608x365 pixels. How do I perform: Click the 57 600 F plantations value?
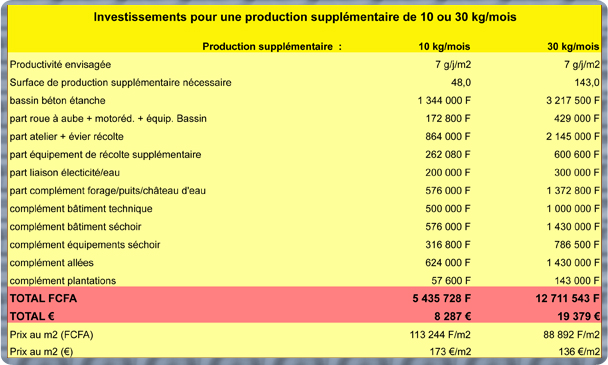pyautogui.click(x=451, y=280)
